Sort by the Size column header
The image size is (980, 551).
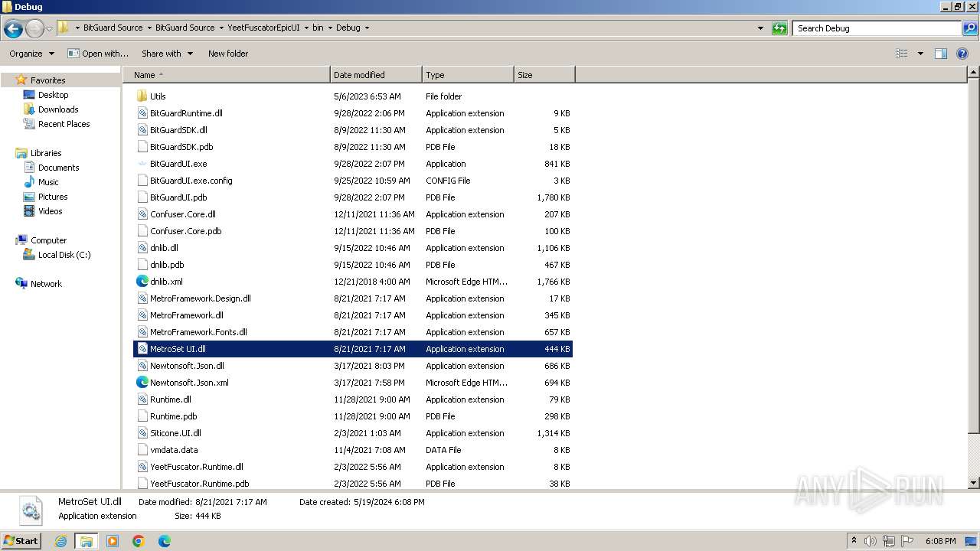point(544,75)
